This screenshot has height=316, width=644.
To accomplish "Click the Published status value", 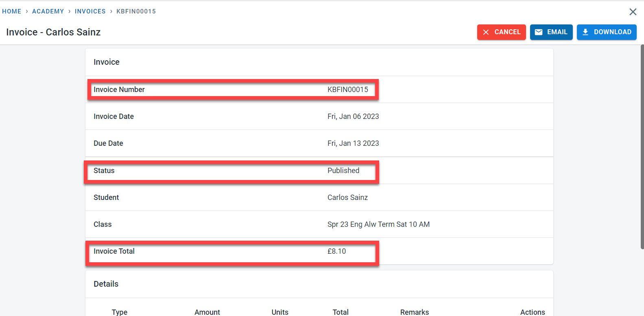I will click(343, 171).
